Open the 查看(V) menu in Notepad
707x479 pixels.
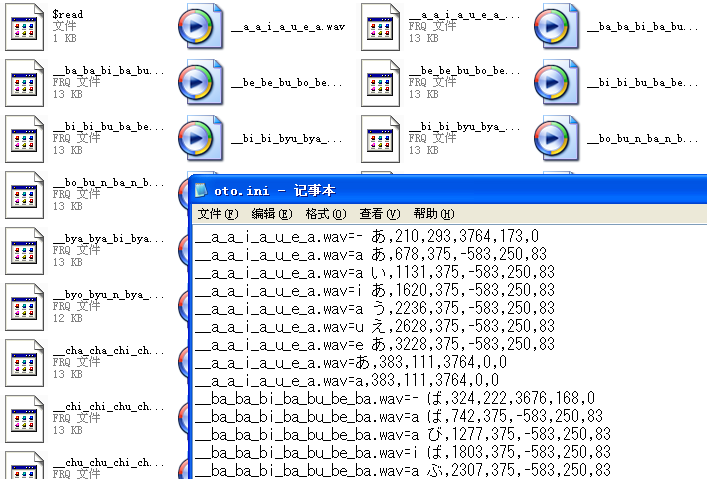point(380,214)
